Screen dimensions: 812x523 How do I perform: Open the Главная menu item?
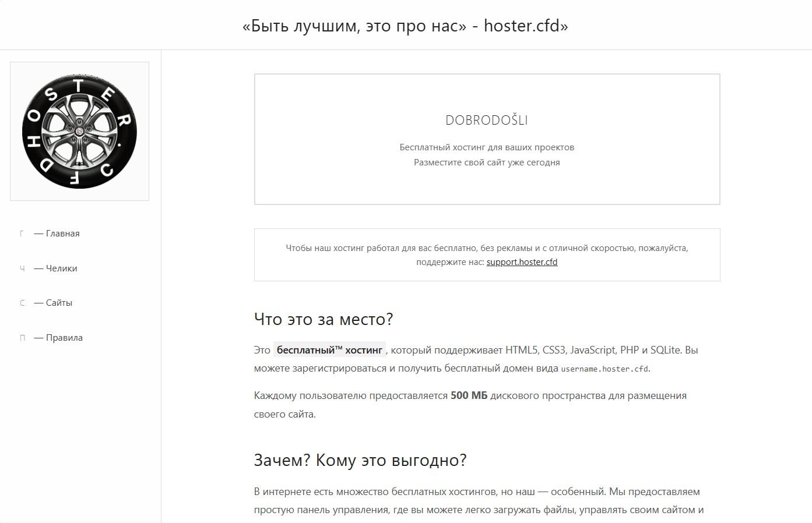click(62, 234)
